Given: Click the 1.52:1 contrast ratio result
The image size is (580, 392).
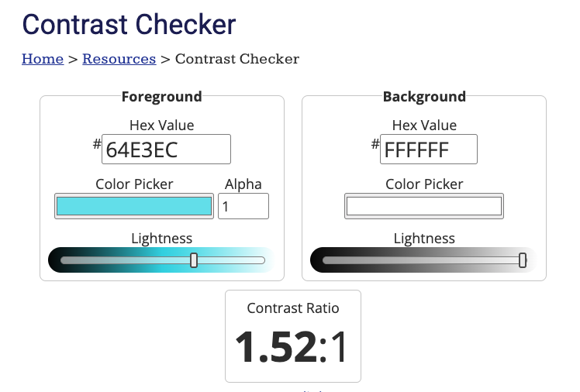Looking at the screenshot, I should click(x=292, y=347).
